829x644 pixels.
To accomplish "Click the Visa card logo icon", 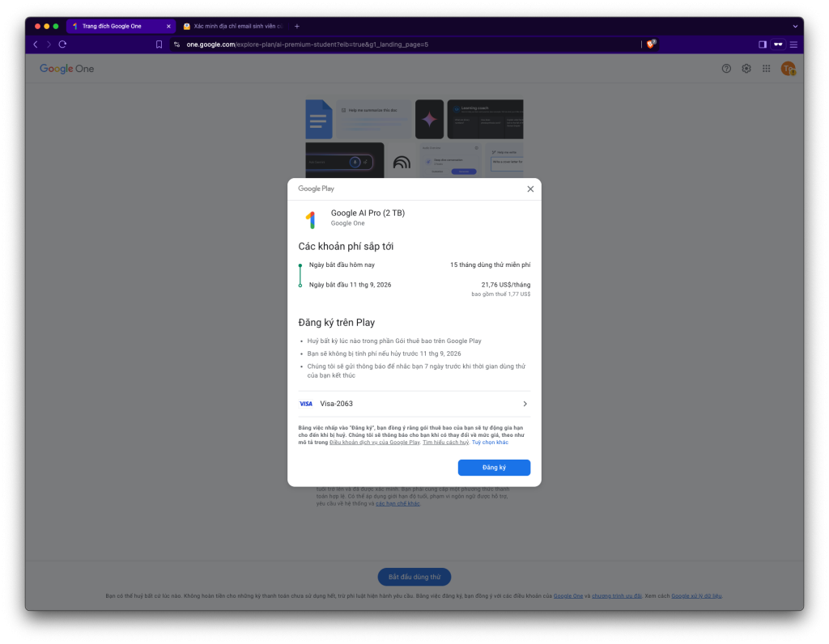I will pyautogui.click(x=305, y=404).
